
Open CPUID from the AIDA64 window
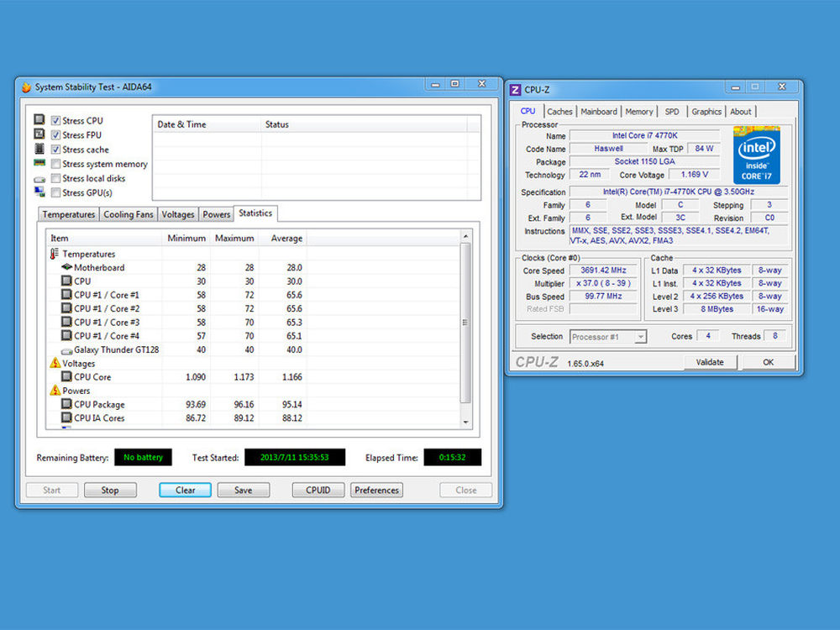point(318,491)
